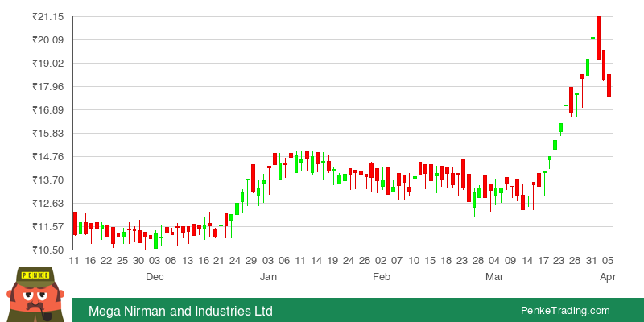Click the date label 18 on x-axis
Screen dimensions: 644x322
click(x=446, y=260)
